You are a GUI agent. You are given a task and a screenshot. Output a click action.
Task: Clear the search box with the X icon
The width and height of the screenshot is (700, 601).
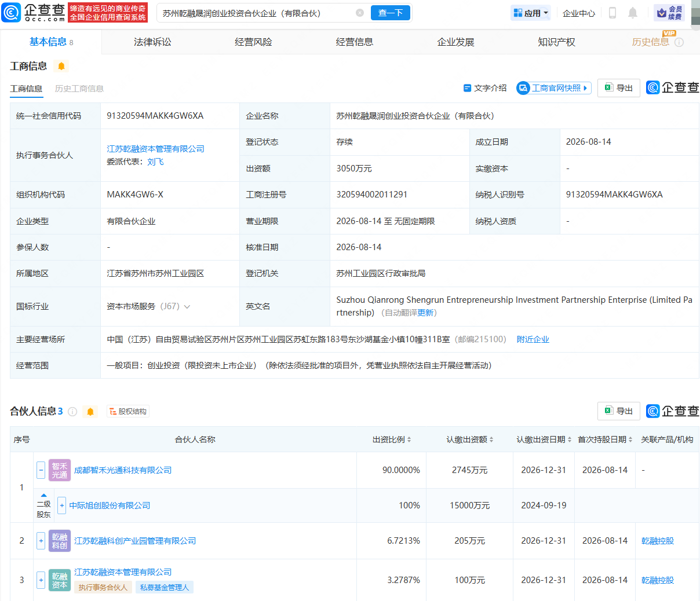pyautogui.click(x=360, y=13)
